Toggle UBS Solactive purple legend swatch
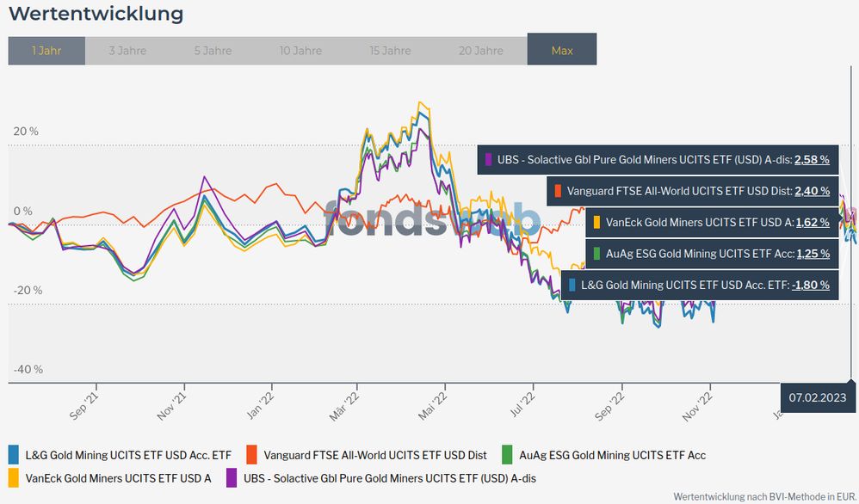Viewport: 859px width, 504px height. (232, 477)
